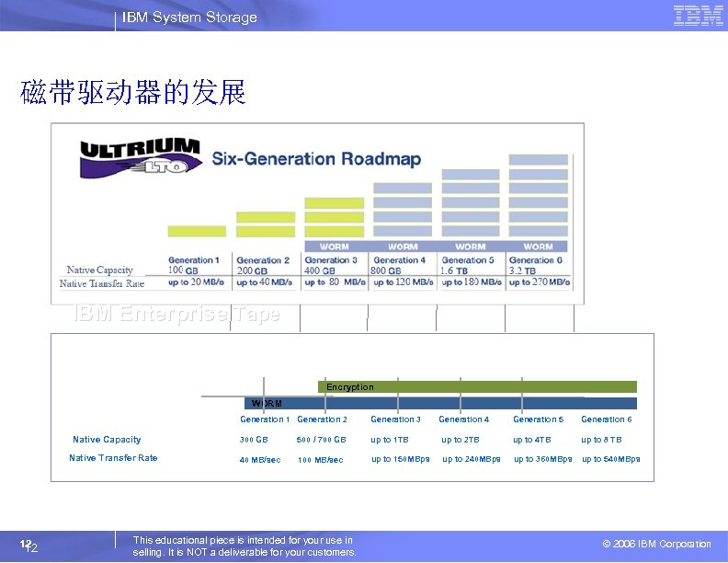This screenshot has height=563, width=728.
Task: Click the 'Six-Generation Roadmap' heading
Action: click(x=316, y=158)
